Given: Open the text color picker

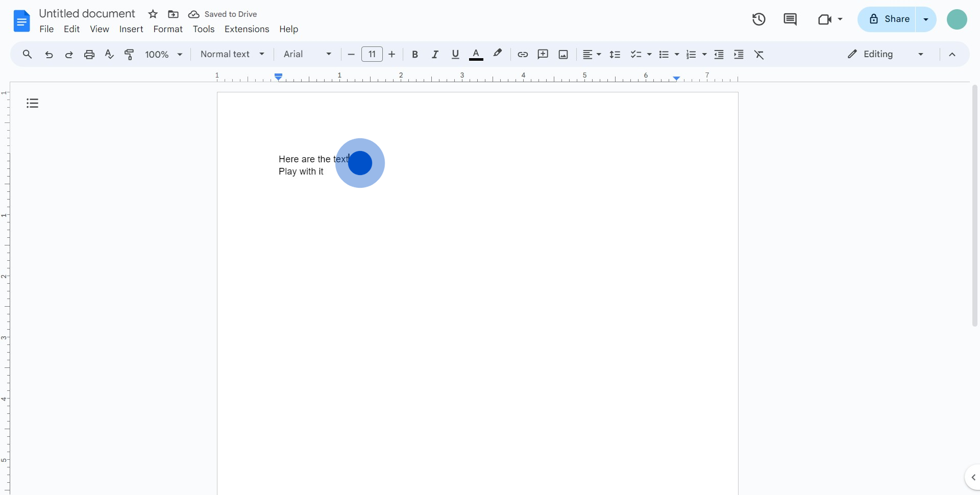Looking at the screenshot, I should click(x=476, y=55).
